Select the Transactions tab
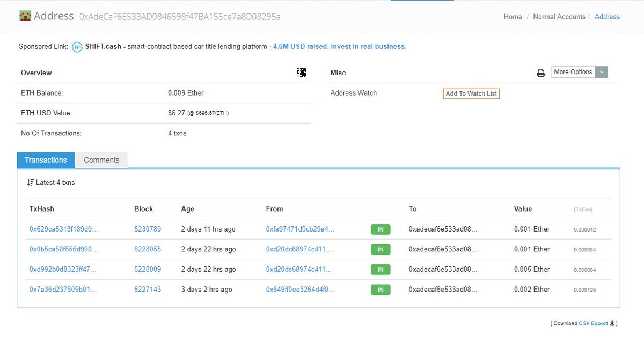The image size is (644, 340). pos(46,160)
